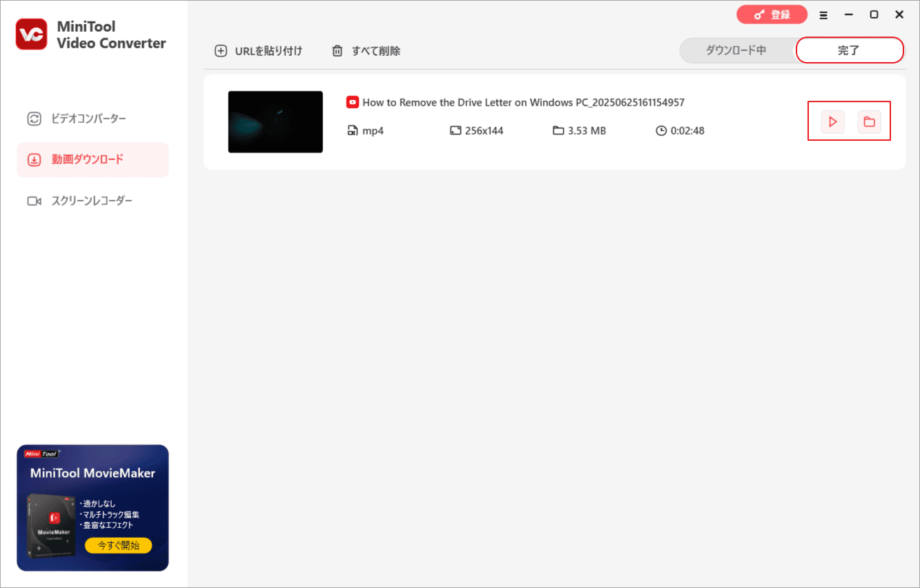Click the URLを貼り付け button

click(259, 50)
